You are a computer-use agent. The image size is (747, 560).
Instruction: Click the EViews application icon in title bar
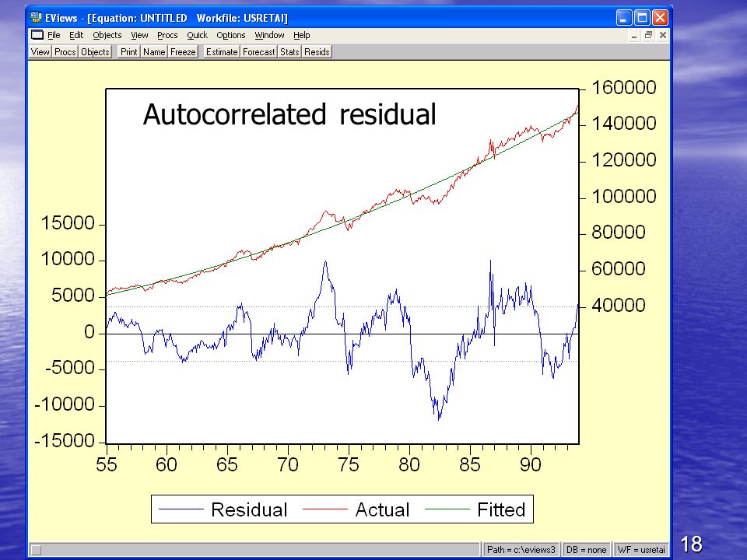(36, 18)
